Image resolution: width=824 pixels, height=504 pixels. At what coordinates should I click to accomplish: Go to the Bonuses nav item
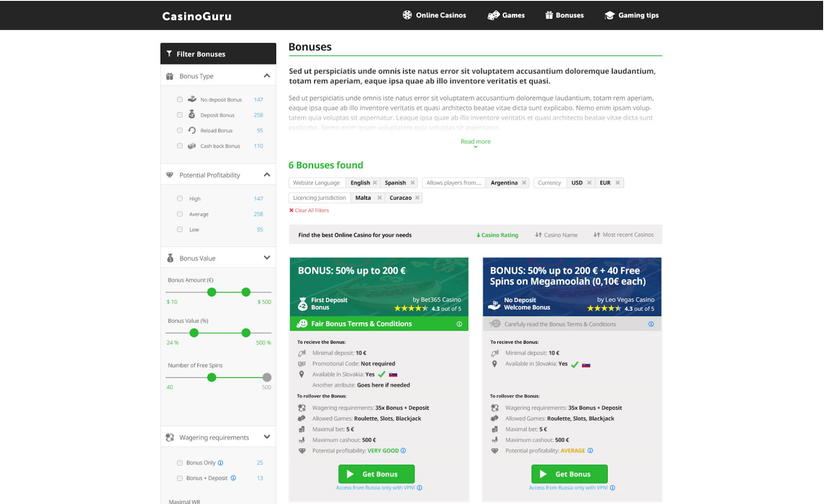564,15
